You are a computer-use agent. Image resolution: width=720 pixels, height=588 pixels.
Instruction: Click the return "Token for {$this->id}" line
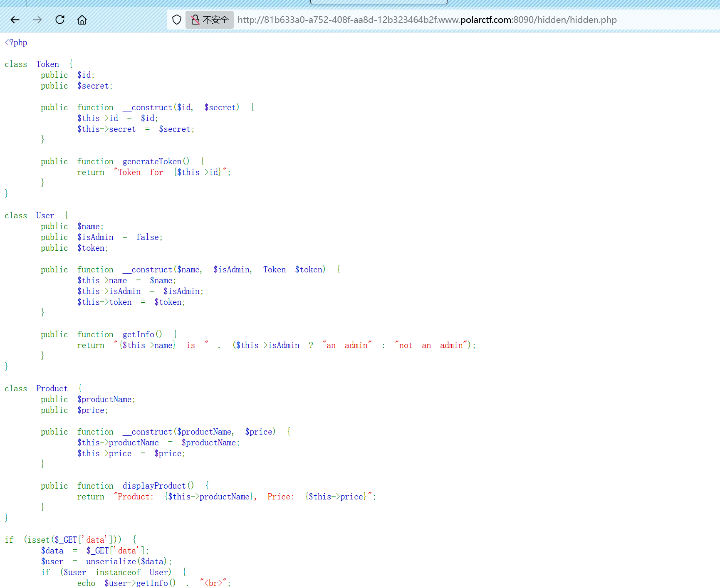pos(154,172)
